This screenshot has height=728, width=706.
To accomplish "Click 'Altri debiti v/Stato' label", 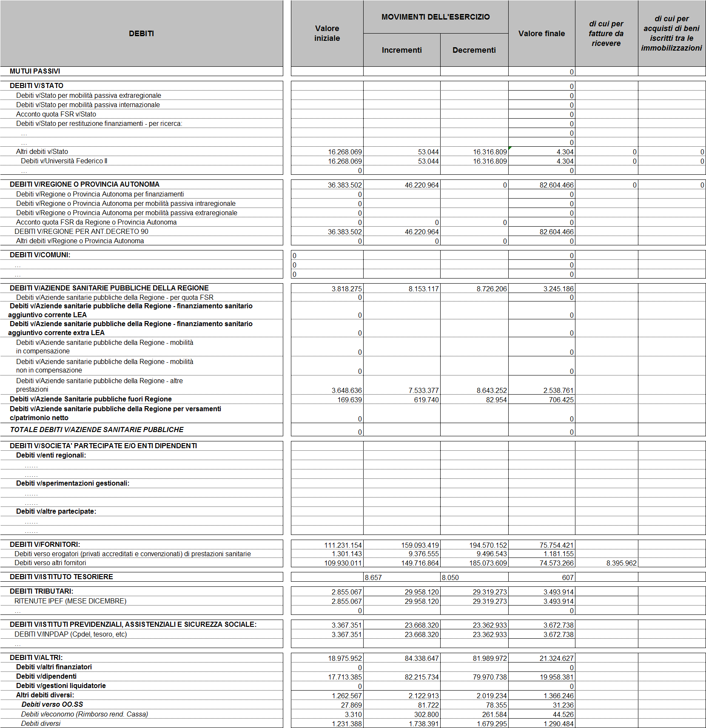I will (x=42, y=151).
